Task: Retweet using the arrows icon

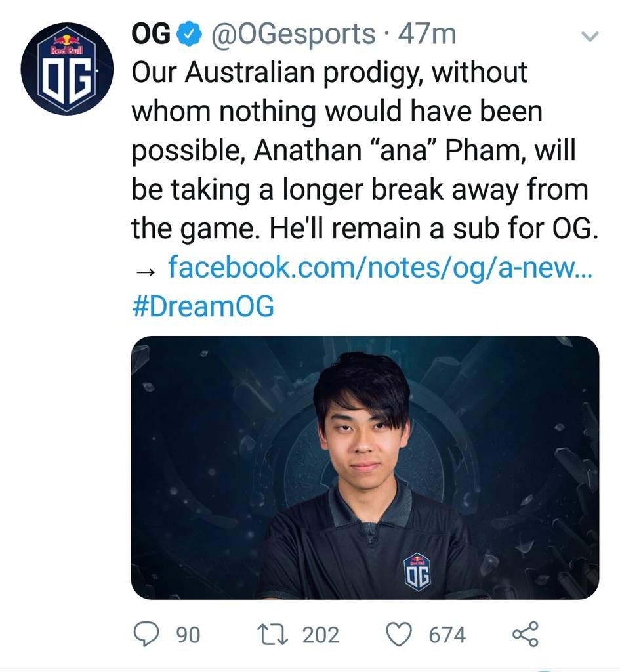Action: [272, 635]
